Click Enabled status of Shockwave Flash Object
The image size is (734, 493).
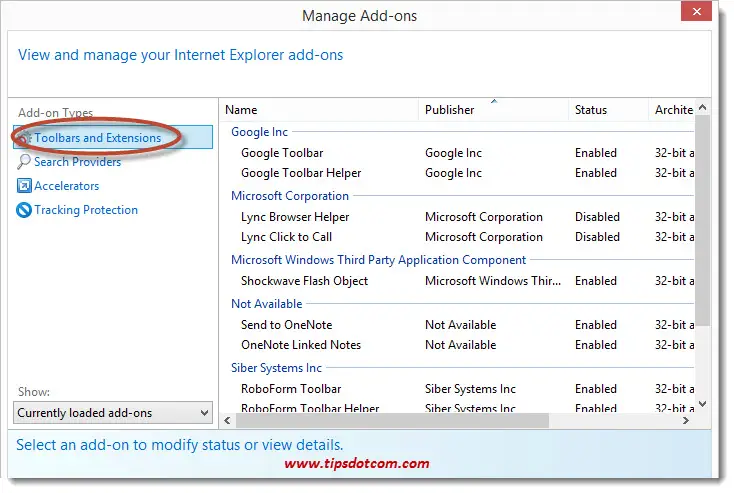point(595,281)
